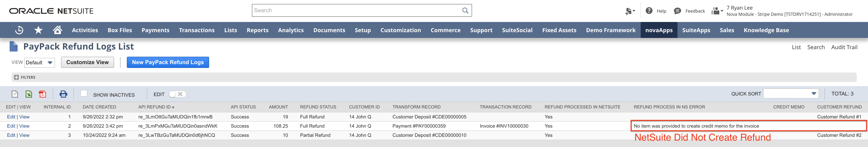This screenshot has width=868, height=147.
Task: Click Invoice #INV10000030 cell
Action: tap(504, 126)
